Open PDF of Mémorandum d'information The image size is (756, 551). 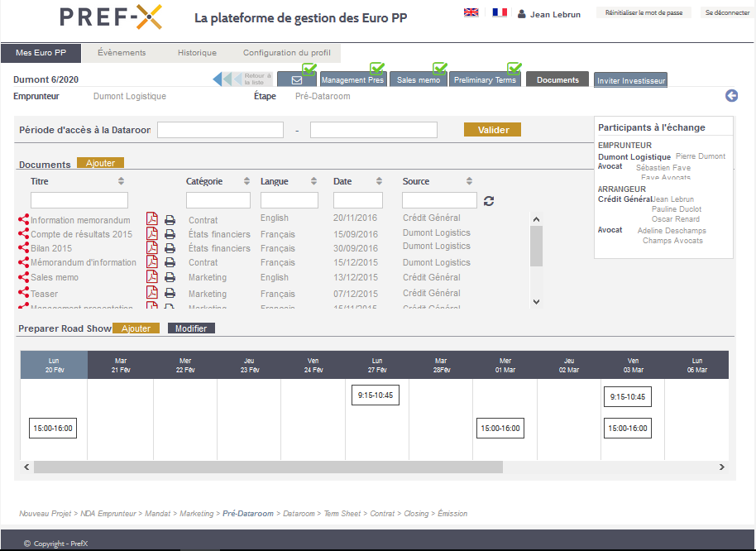[152, 261]
